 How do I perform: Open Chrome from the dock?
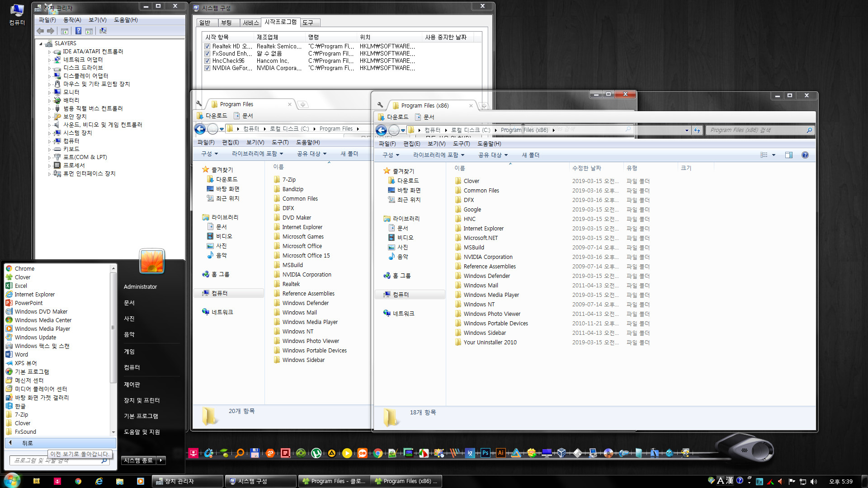[377, 453]
